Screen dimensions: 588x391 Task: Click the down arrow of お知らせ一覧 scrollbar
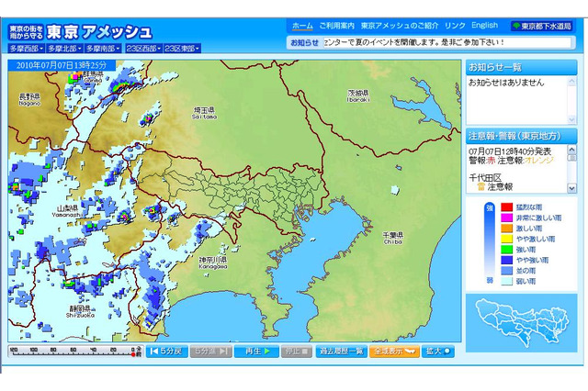click(x=571, y=120)
